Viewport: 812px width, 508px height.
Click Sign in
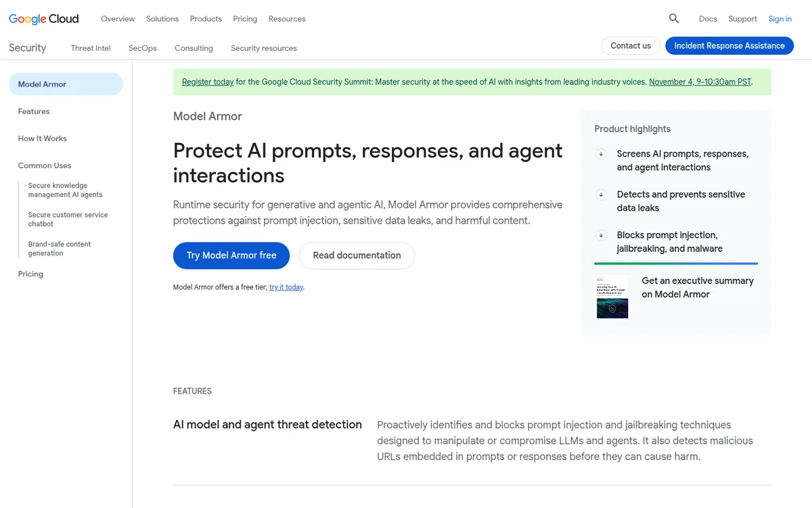click(780, 19)
